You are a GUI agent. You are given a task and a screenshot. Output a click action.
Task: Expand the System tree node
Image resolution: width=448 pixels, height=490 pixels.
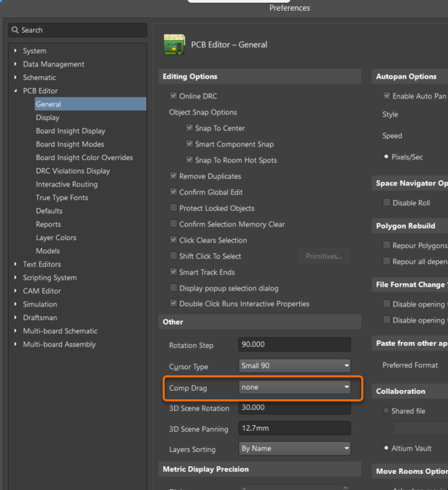coord(15,51)
